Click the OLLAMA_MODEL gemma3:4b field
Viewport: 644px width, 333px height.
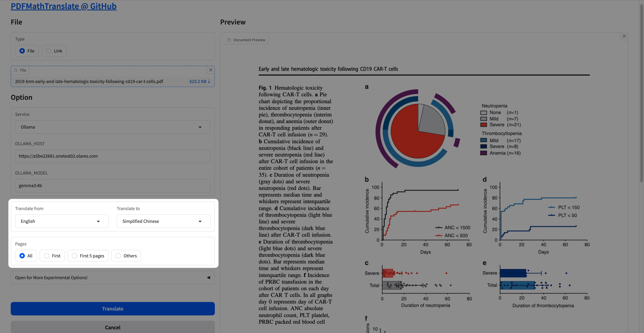(x=113, y=185)
